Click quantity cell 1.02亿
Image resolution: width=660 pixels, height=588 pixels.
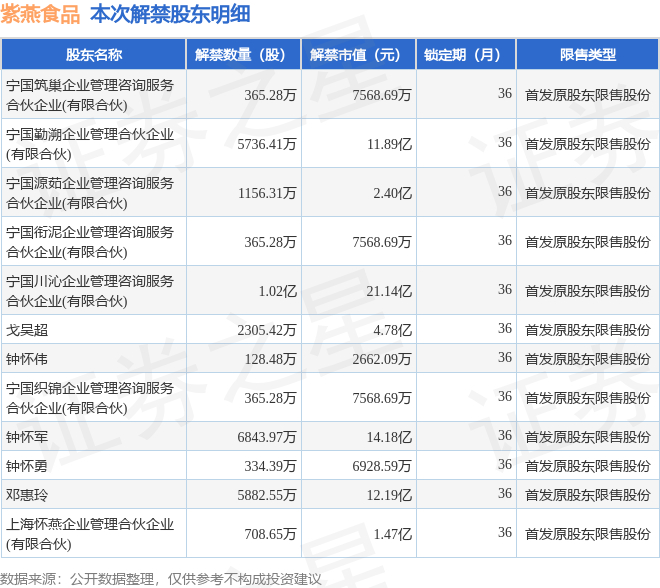tap(277, 291)
